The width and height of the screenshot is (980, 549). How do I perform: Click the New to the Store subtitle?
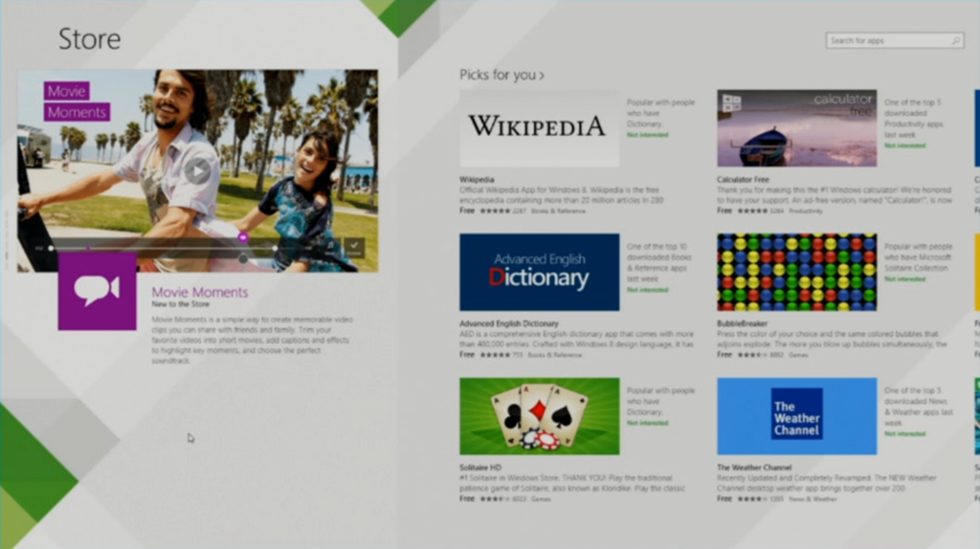180,304
